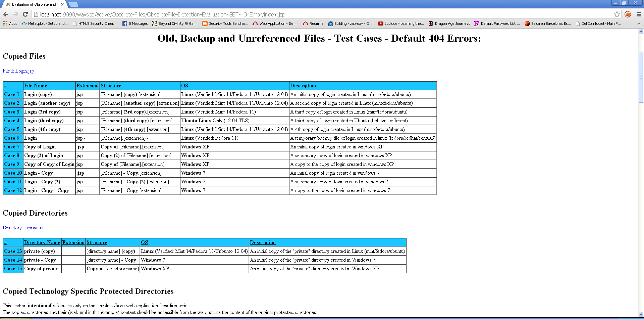
Task: Open the Directory I: /private/ link
Action: tap(23, 228)
